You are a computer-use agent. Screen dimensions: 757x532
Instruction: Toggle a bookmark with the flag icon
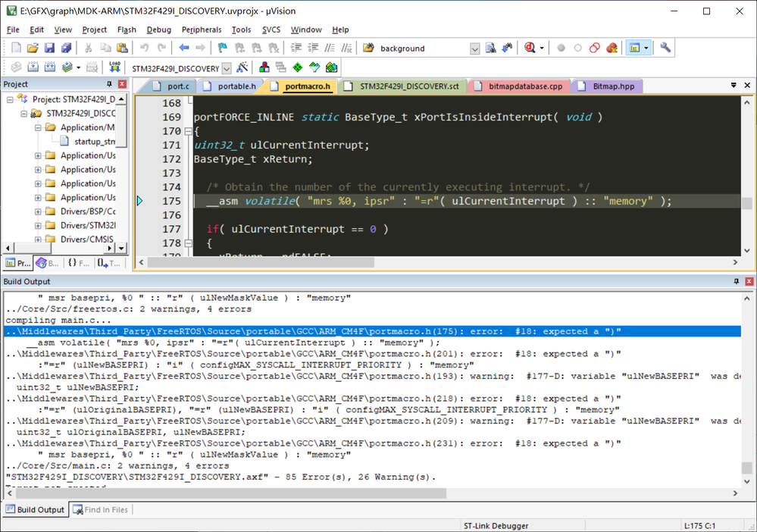click(222, 48)
